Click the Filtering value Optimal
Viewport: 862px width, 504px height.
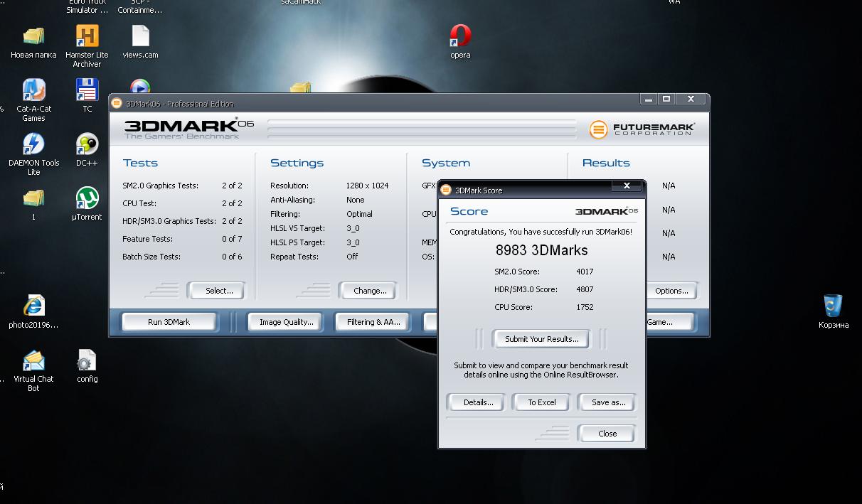tap(359, 214)
